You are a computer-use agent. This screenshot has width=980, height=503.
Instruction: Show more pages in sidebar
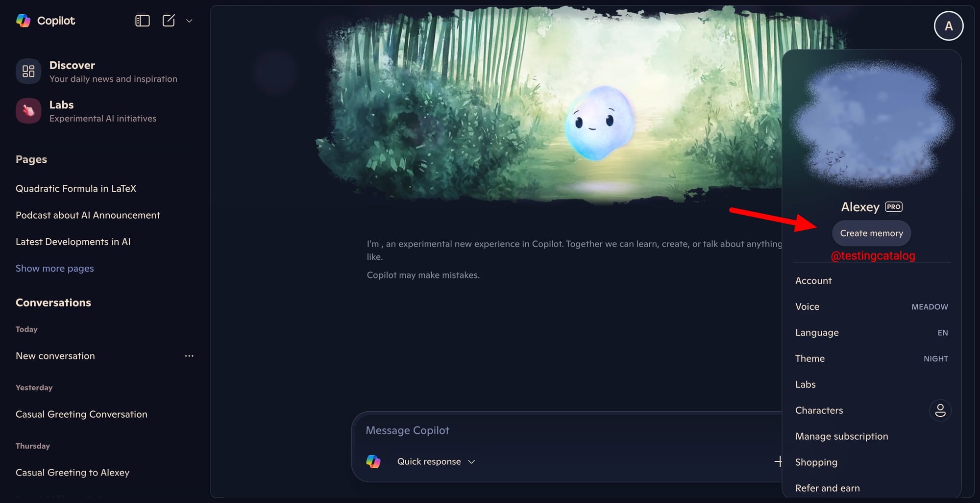pos(54,268)
